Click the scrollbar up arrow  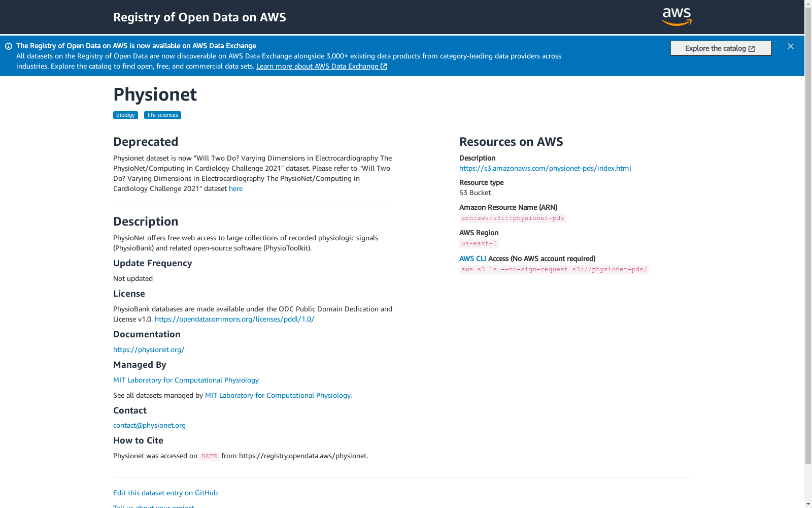click(808, 4)
